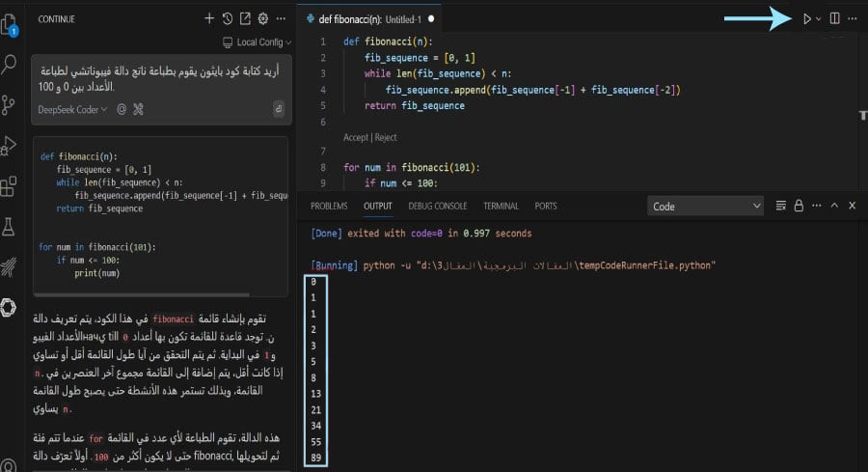
Task: Open the Testing flask view
Action: (x=9, y=227)
